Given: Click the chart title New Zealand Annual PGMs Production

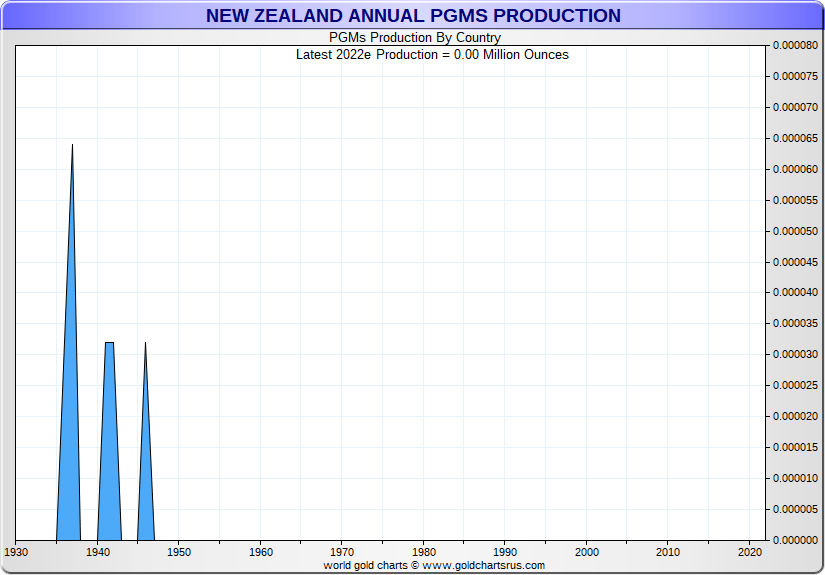Looking at the screenshot, I should (x=413, y=16).
